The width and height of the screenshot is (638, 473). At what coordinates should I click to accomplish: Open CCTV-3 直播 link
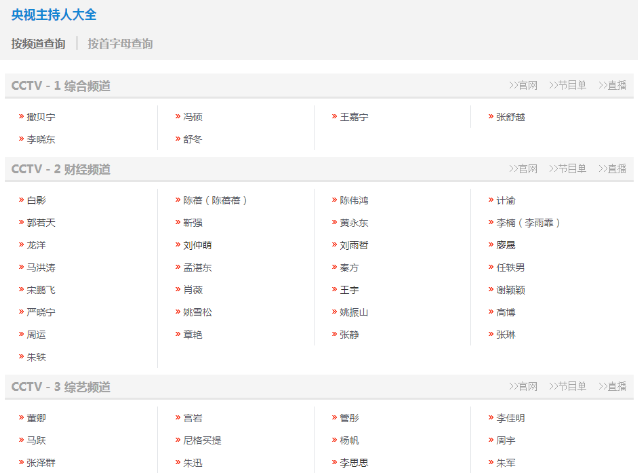612,386
